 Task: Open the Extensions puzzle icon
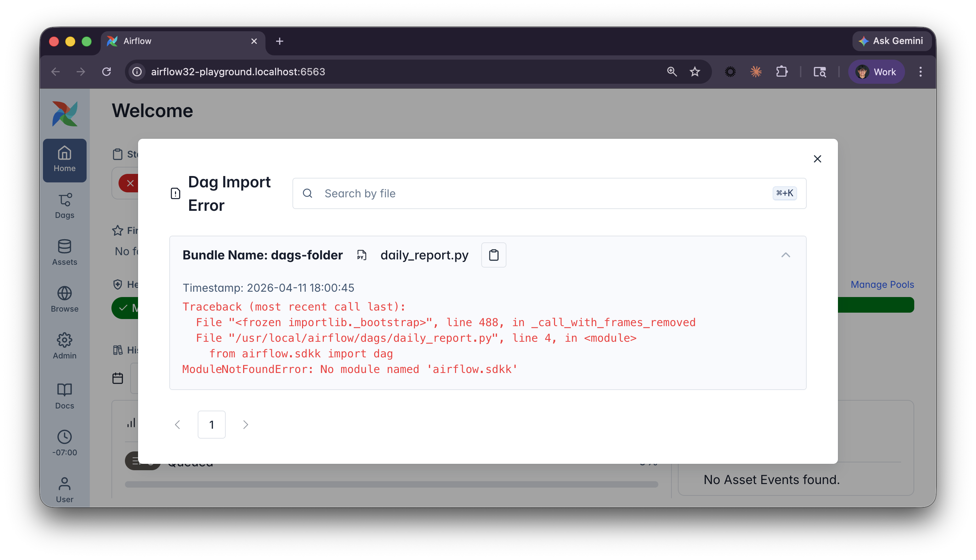pyautogui.click(x=782, y=72)
